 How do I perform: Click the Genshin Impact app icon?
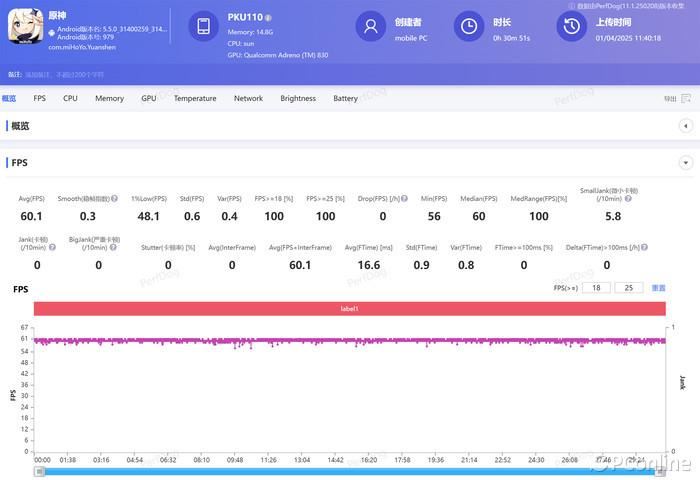25,26
